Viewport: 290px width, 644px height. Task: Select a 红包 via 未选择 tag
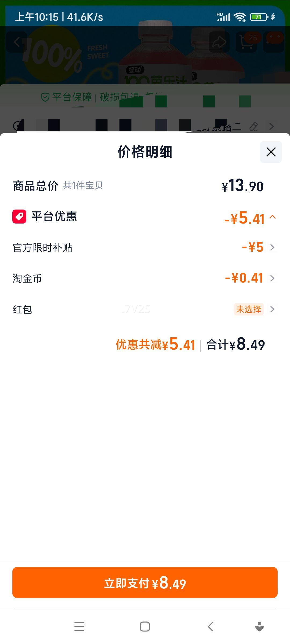coord(249,309)
